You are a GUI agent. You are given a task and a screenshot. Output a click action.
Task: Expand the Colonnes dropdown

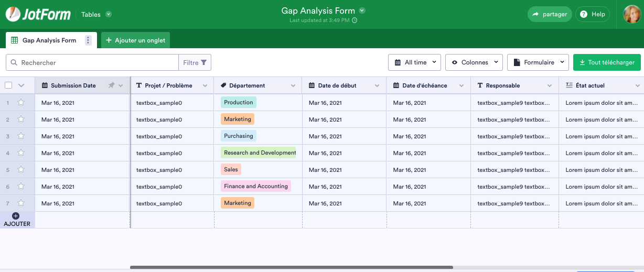tap(474, 62)
